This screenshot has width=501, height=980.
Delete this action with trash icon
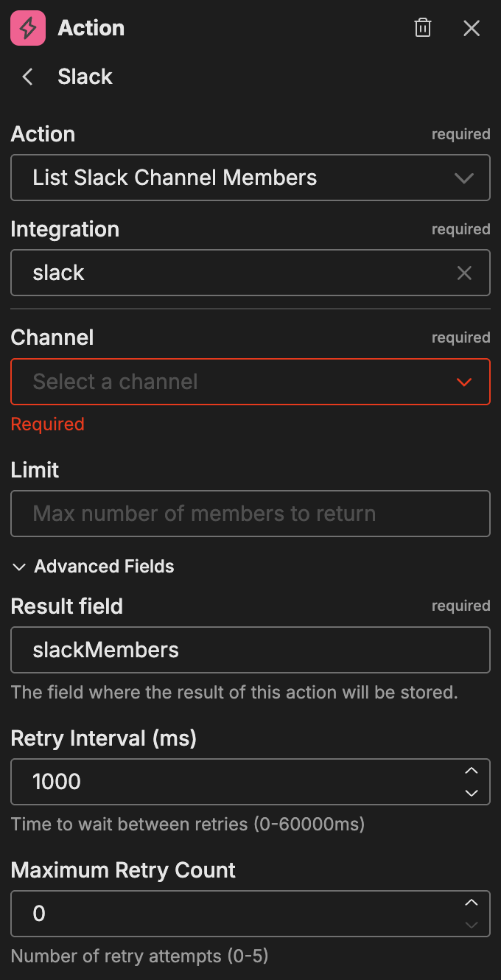pos(423,29)
